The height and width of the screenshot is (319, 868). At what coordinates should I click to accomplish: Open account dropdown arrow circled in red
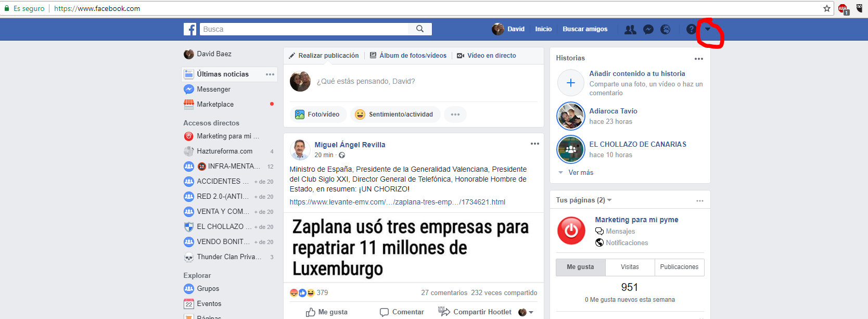tap(708, 29)
